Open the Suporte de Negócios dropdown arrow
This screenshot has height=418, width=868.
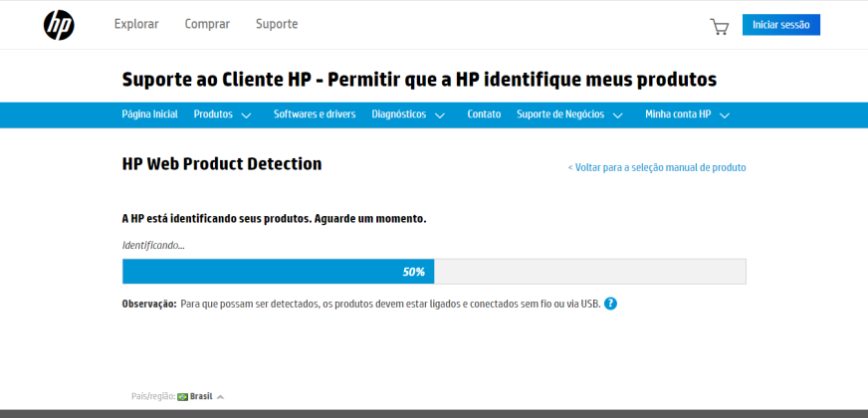click(x=618, y=115)
